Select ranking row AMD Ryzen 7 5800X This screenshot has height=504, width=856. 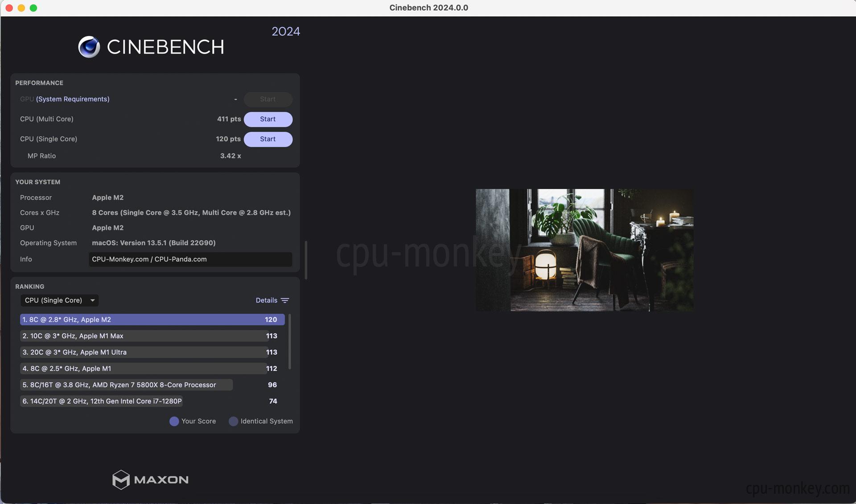point(152,385)
